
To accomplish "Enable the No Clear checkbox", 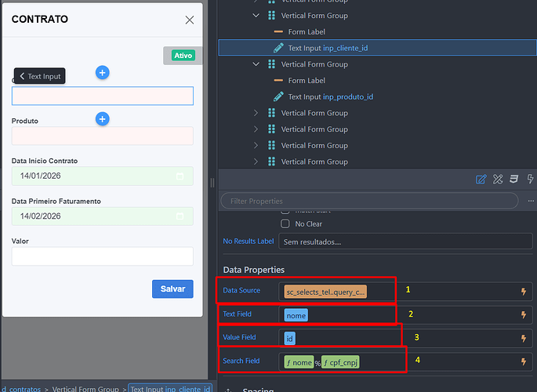I will 285,223.
